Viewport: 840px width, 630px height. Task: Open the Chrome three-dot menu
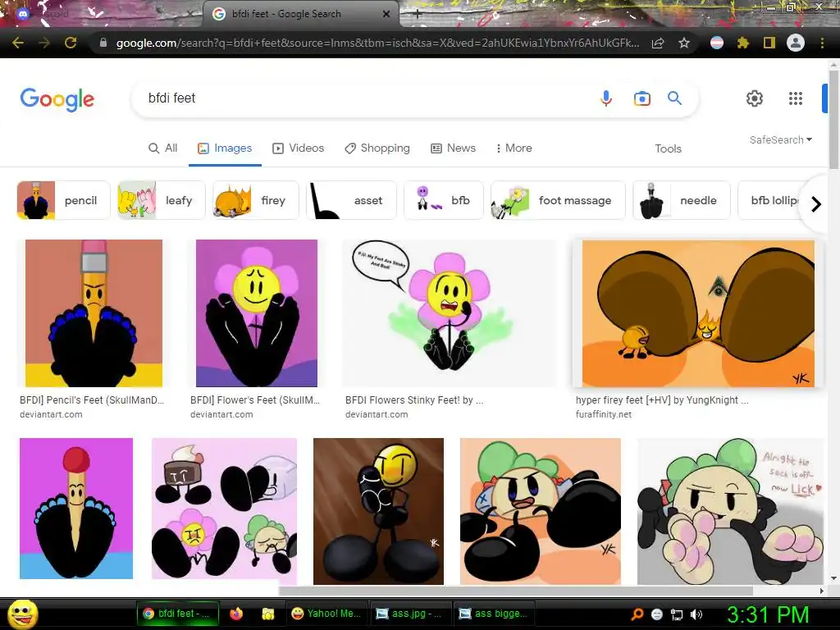coord(822,43)
